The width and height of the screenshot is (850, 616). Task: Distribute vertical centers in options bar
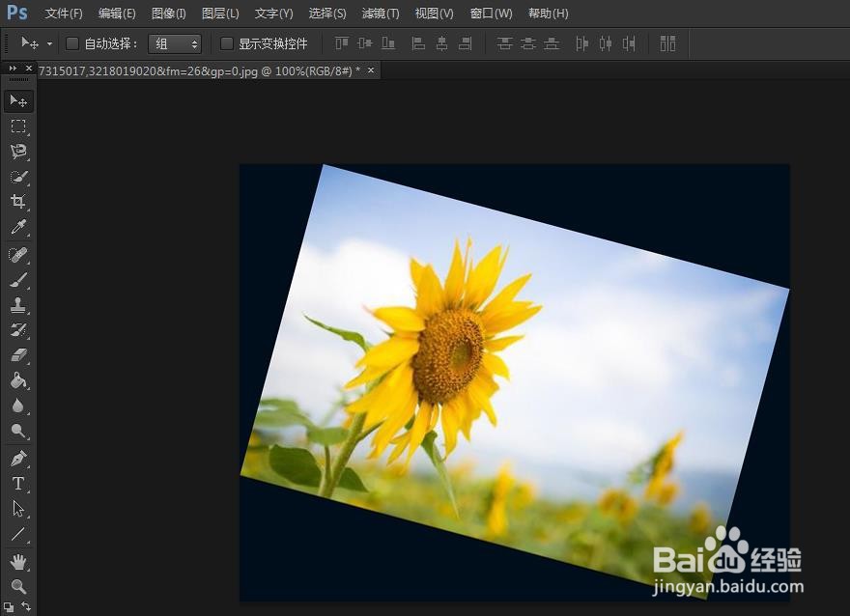coord(528,43)
